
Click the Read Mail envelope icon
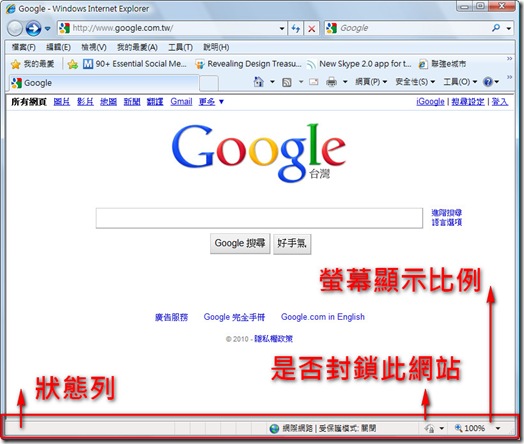(x=313, y=82)
